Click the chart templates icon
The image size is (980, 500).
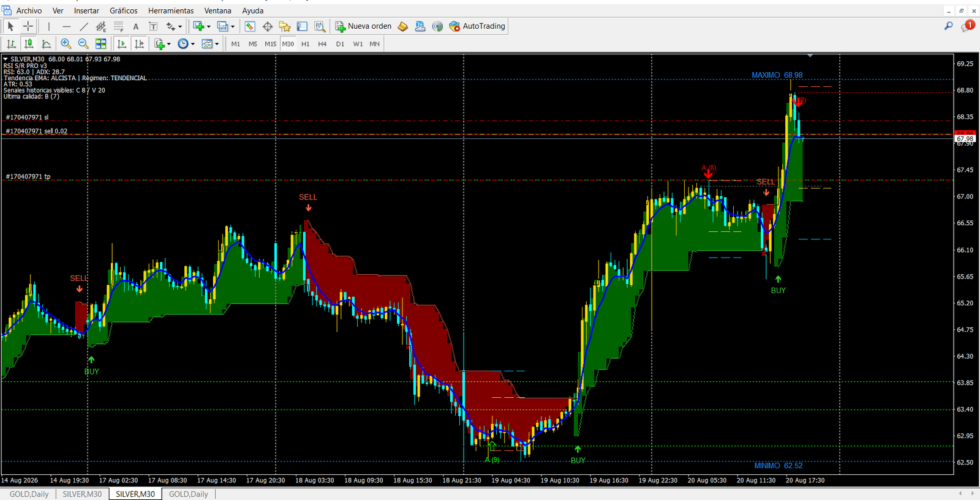pos(207,43)
